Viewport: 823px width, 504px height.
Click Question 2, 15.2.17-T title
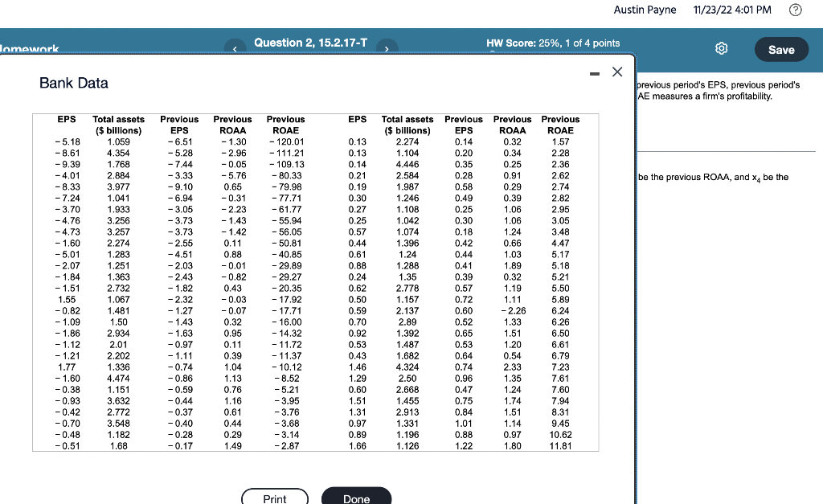pos(311,43)
